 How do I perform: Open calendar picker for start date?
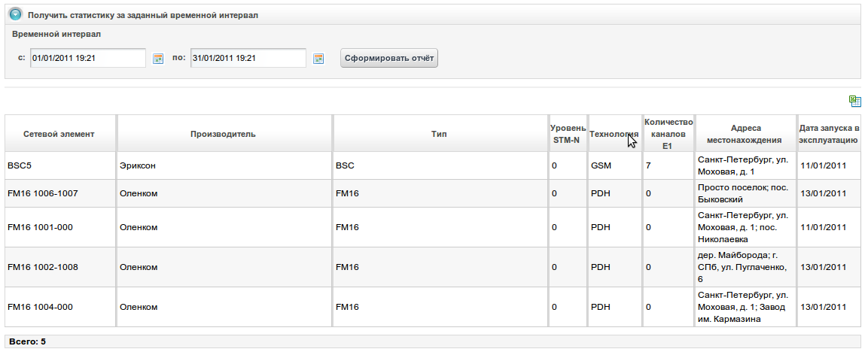(x=158, y=59)
